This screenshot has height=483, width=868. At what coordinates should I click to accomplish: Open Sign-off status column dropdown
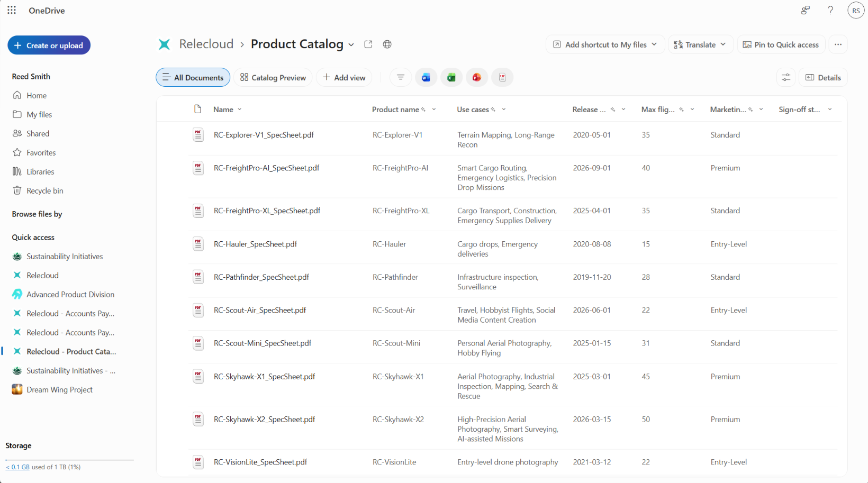[830, 110]
